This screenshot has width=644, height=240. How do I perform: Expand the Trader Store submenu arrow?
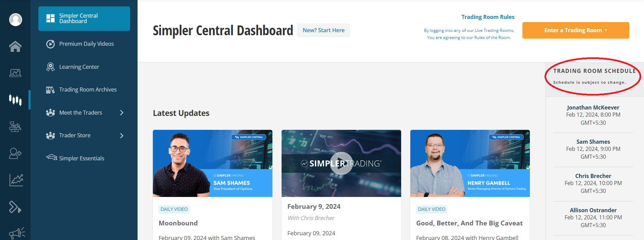pyautogui.click(x=122, y=136)
